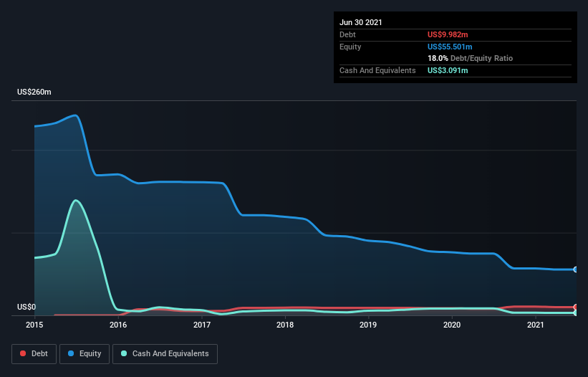Select the 2021 x-axis label

[x=536, y=325]
